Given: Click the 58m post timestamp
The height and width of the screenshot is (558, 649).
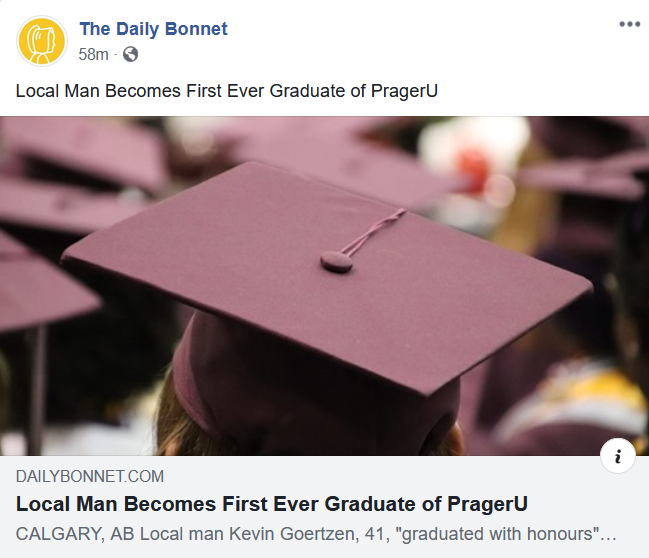Looking at the screenshot, I should point(94,54).
